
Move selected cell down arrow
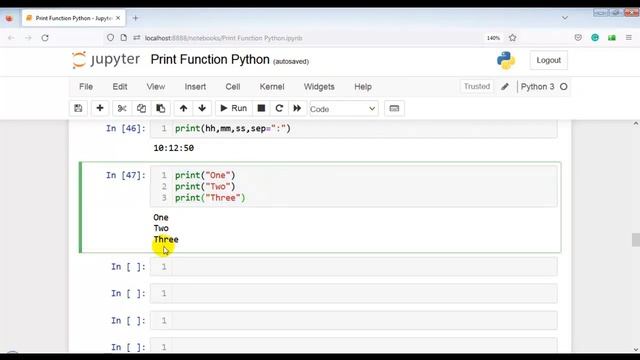click(202, 109)
